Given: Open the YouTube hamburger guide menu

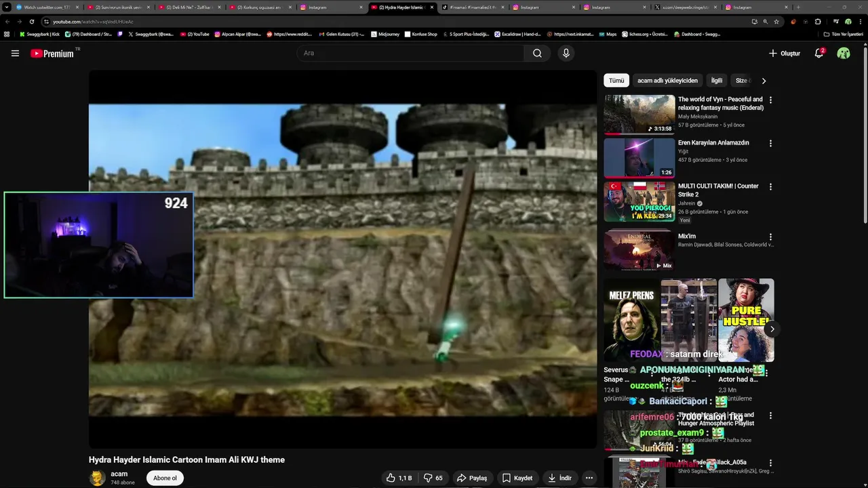Looking at the screenshot, I should [x=15, y=53].
